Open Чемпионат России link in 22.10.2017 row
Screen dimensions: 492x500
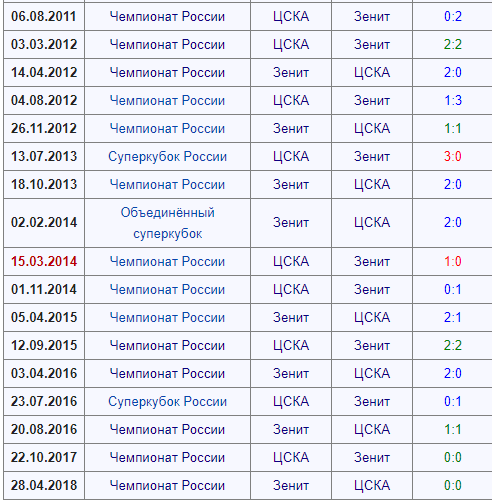pyautogui.click(x=167, y=457)
